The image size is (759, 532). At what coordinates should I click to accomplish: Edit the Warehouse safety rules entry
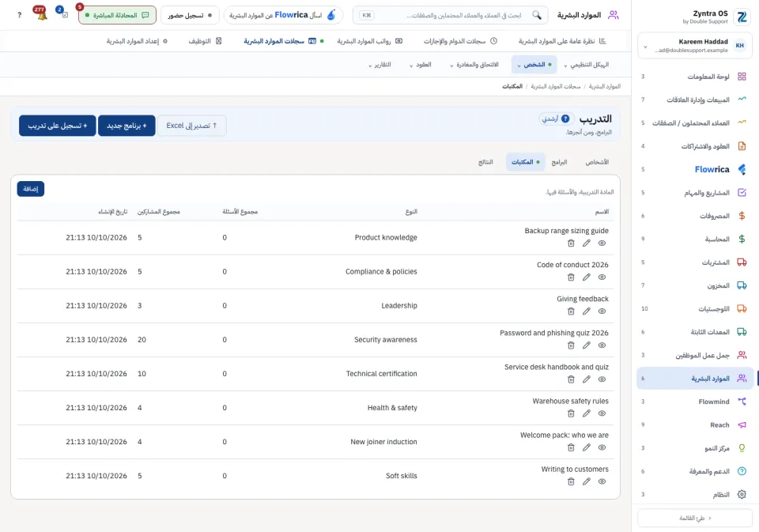pos(587,413)
